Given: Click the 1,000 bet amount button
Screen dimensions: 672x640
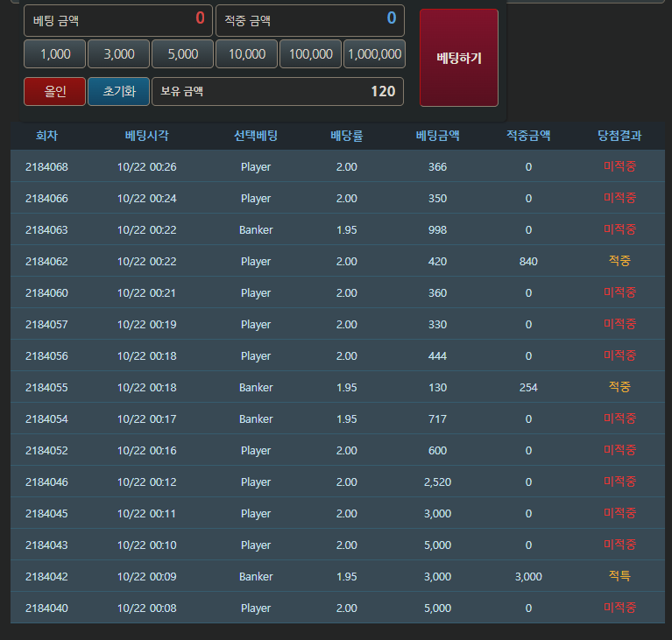Looking at the screenshot, I should (55, 54).
